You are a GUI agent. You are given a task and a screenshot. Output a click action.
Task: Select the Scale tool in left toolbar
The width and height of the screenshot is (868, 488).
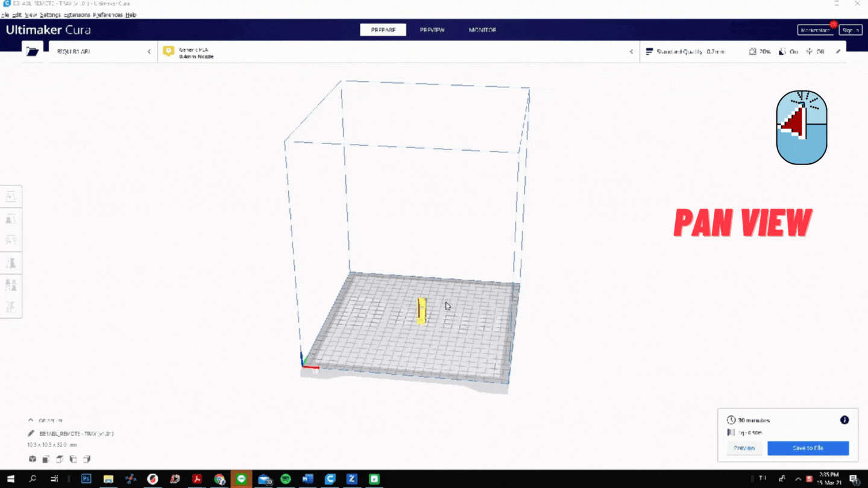click(x=11, y=219)
